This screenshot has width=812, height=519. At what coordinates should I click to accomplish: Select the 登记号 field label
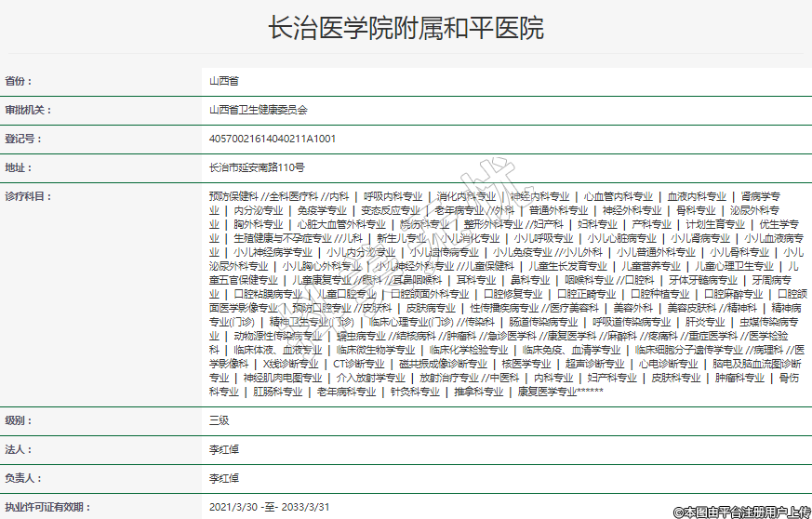point(23,139)
